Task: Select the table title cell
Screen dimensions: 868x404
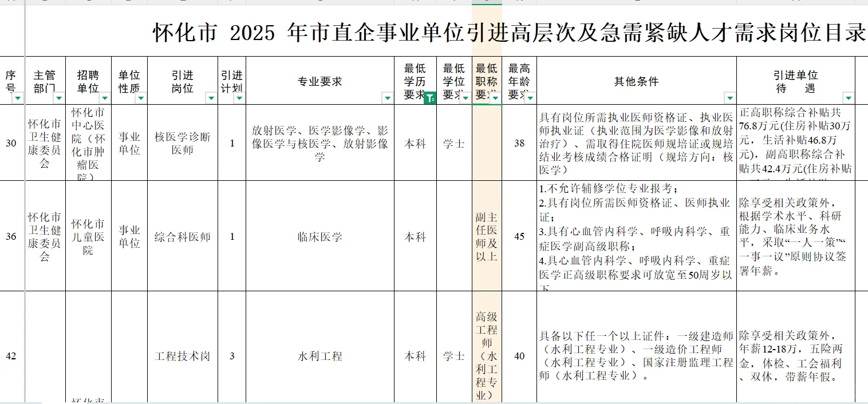Action: point(509,33)
